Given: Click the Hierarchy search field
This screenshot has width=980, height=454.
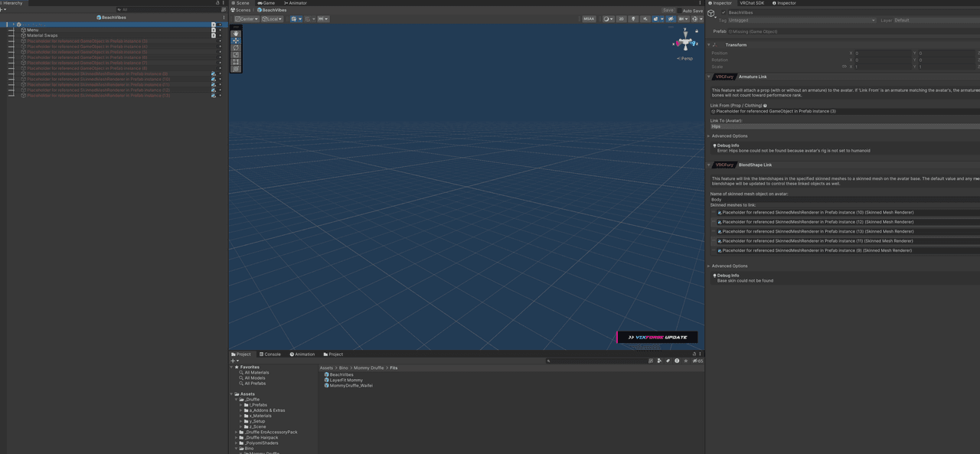Looking at the screenshot, I should [x=168, y=9].
